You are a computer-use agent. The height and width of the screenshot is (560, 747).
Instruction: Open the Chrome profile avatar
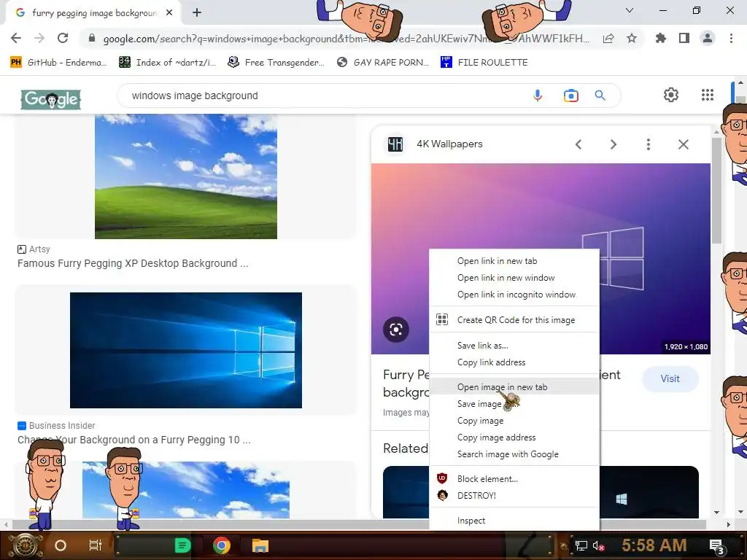(x=708, y=38)
